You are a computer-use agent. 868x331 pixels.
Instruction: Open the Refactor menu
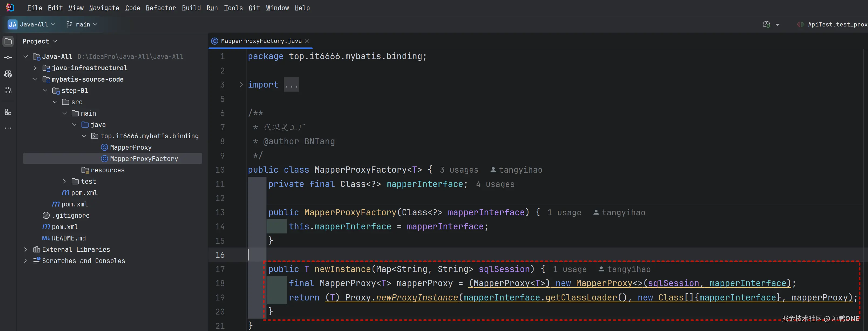(x=161, y=8)
